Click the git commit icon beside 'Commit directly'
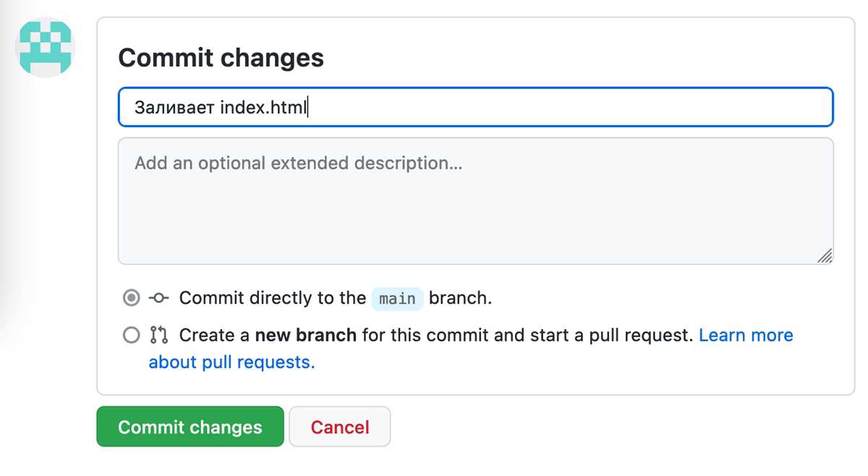868x476 pixels. 159,297
